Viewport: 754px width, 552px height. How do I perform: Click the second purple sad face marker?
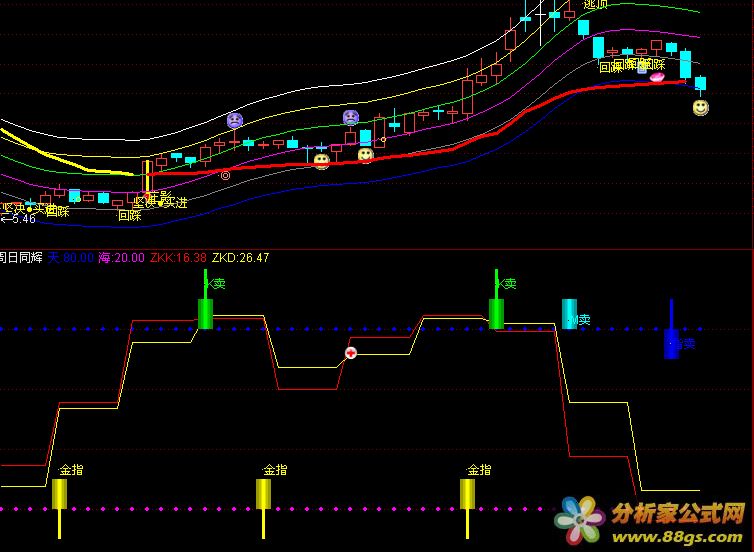click(x=351, y=117)
